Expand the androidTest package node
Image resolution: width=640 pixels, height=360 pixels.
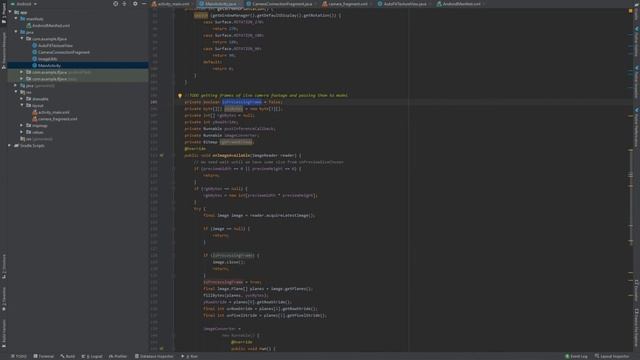point(22,72)
